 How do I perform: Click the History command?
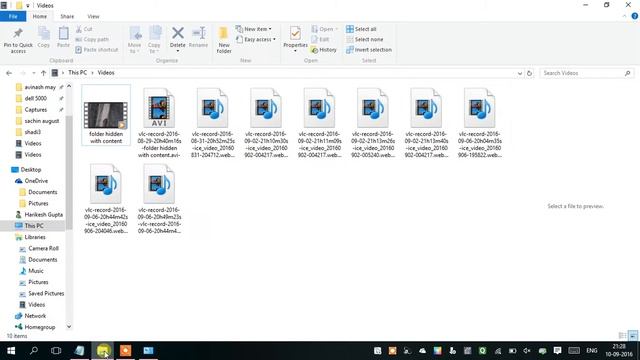pyautogui.click(x=324, y=50)
